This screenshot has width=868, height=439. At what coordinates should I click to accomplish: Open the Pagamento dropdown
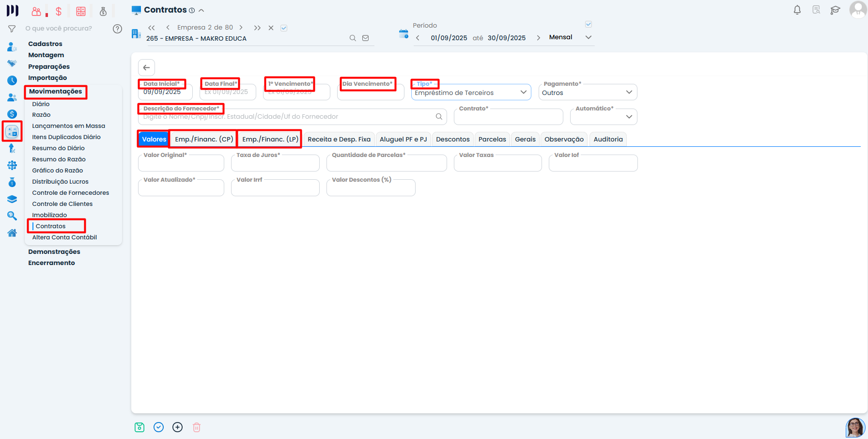click(x=629, y=93)
